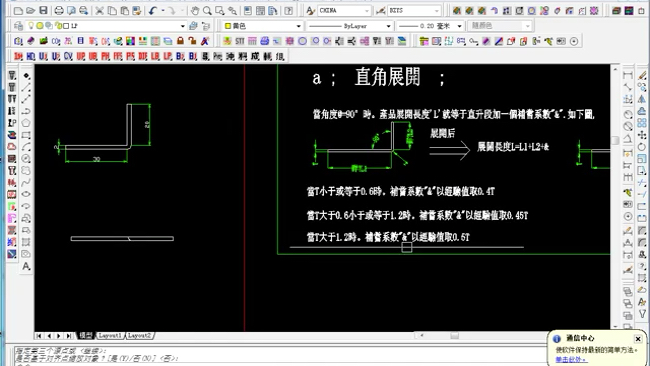Select the Spline draw tool
The height and width of the screenshot is (366, 650).
coord(26,182)
